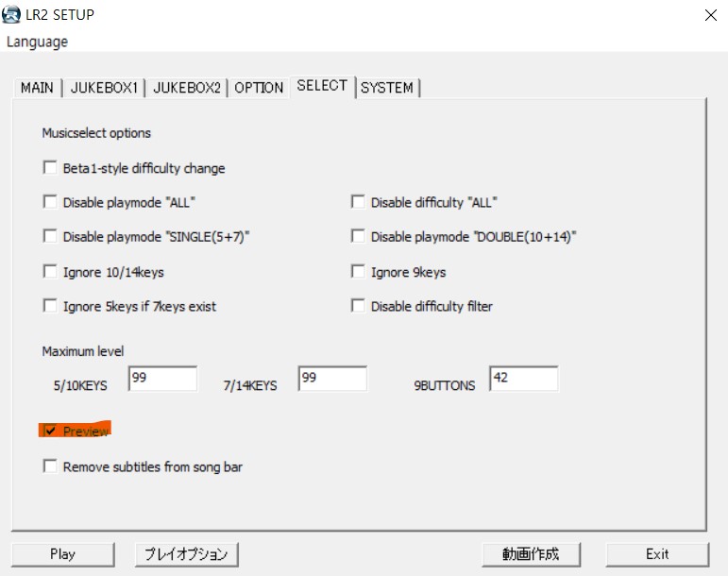Enable Remove subtitles from song bar

tap(50, 466)
